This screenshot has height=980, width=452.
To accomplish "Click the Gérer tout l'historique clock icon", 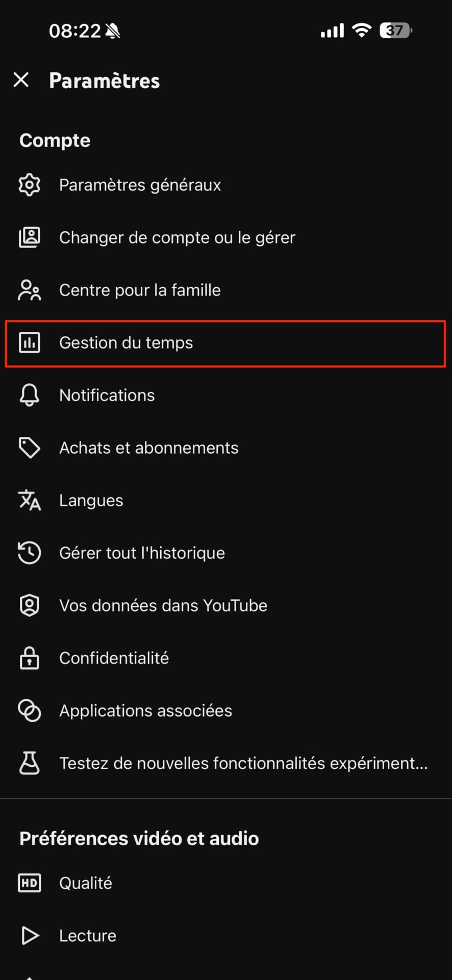I will point(29,553).
